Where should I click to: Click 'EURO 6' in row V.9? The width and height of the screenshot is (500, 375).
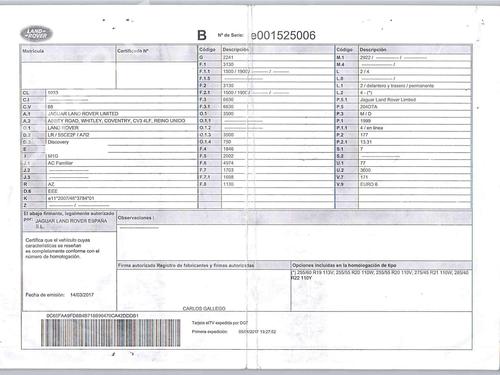pyautogui.click(x=369, y=184)
